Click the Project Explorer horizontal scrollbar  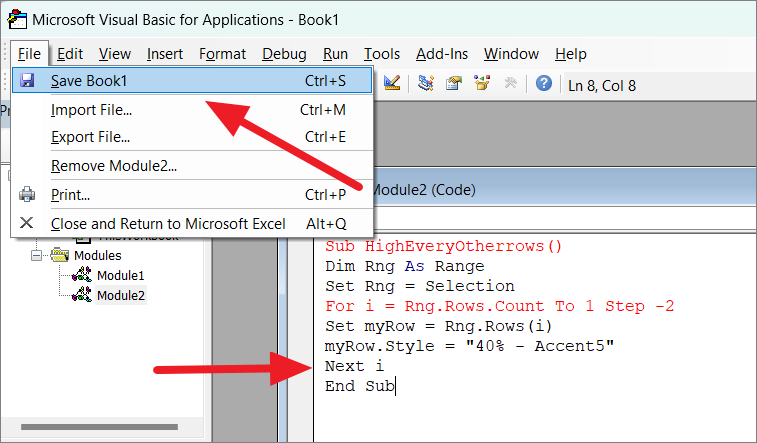[99, 427]
